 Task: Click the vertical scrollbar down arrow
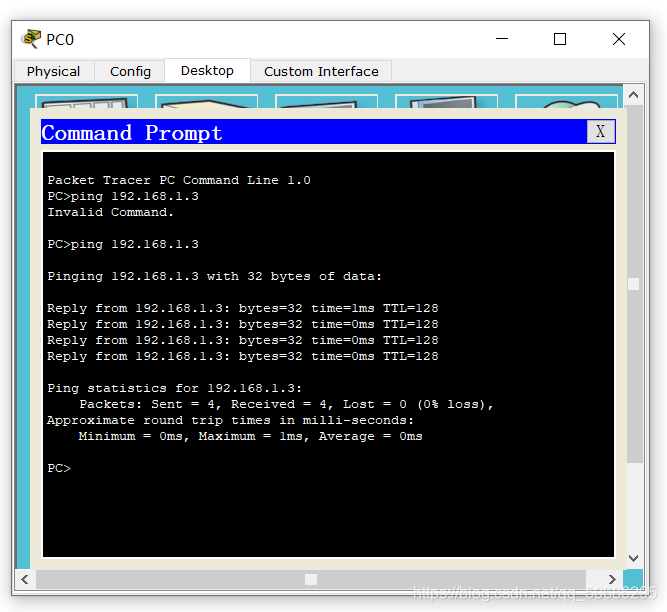point(633,558)
